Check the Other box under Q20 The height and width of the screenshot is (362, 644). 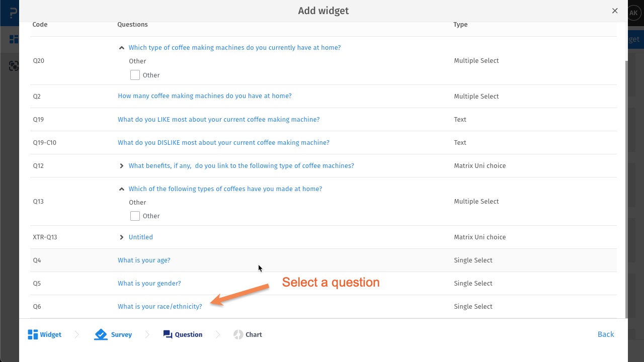(135, 75)
